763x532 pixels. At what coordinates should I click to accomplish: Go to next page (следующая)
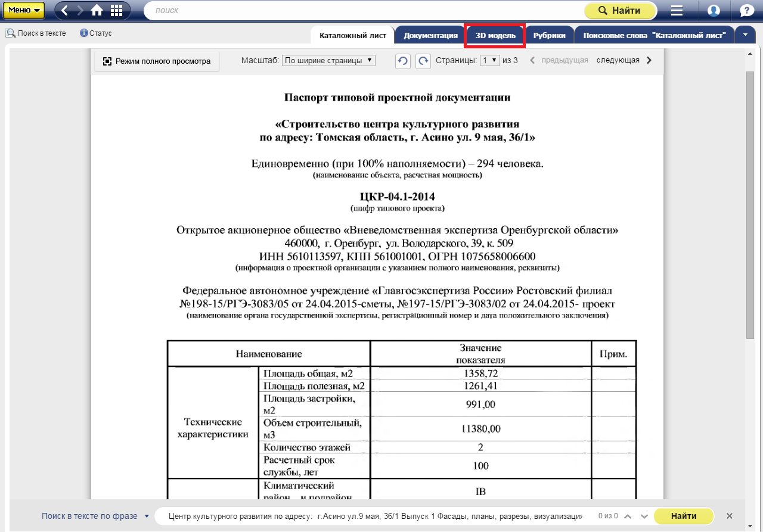(x=624, y=60)
